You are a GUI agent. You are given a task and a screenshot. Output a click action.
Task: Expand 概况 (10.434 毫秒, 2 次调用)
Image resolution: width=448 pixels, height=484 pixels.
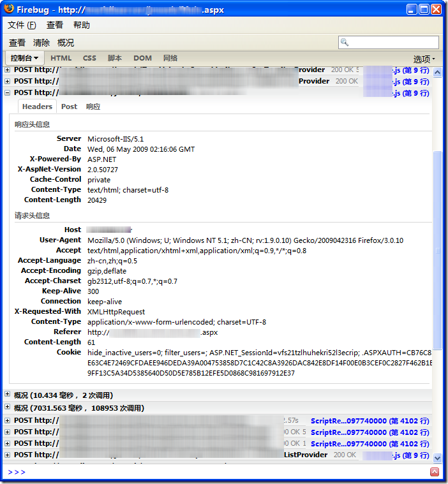(8, 394)
